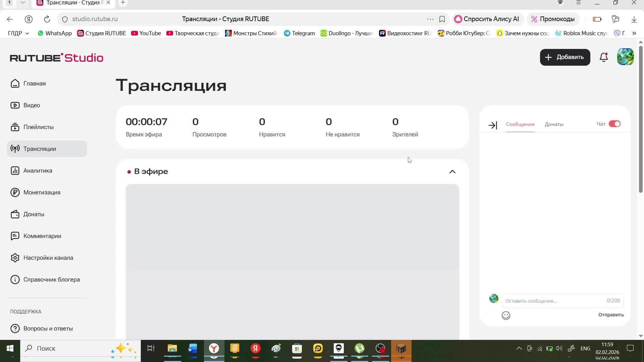Open Аналитика section in sidebar
This screenshot has width=644, height=362.
tap(38, 171)
